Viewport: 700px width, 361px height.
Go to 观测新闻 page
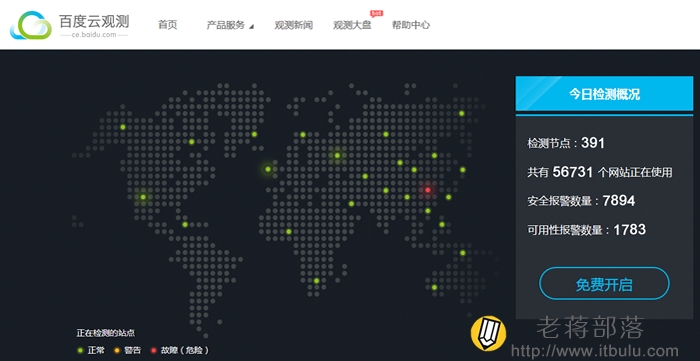294,25
